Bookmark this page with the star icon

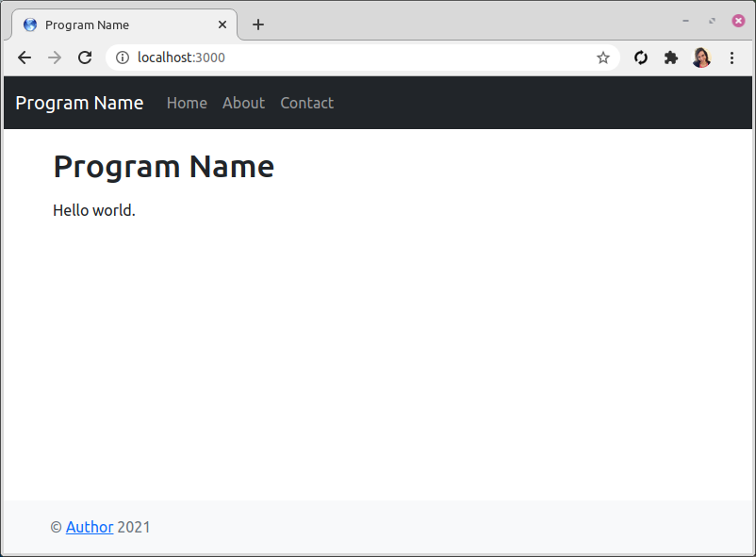602,57
